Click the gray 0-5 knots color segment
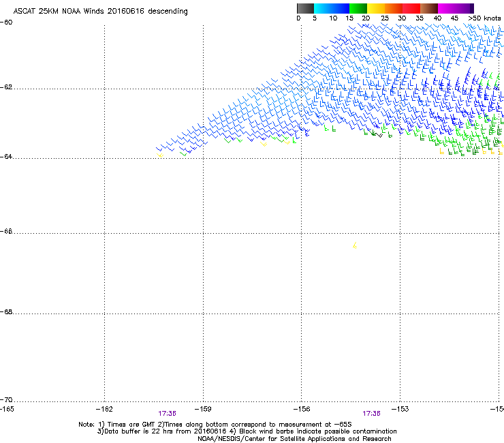 pos(305,8)
